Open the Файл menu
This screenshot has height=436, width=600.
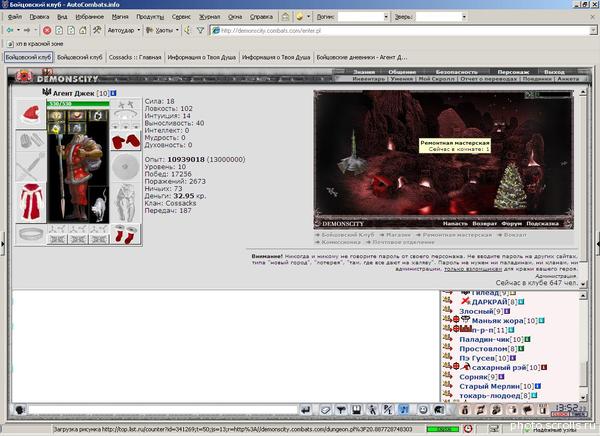[x=15, y=17]
